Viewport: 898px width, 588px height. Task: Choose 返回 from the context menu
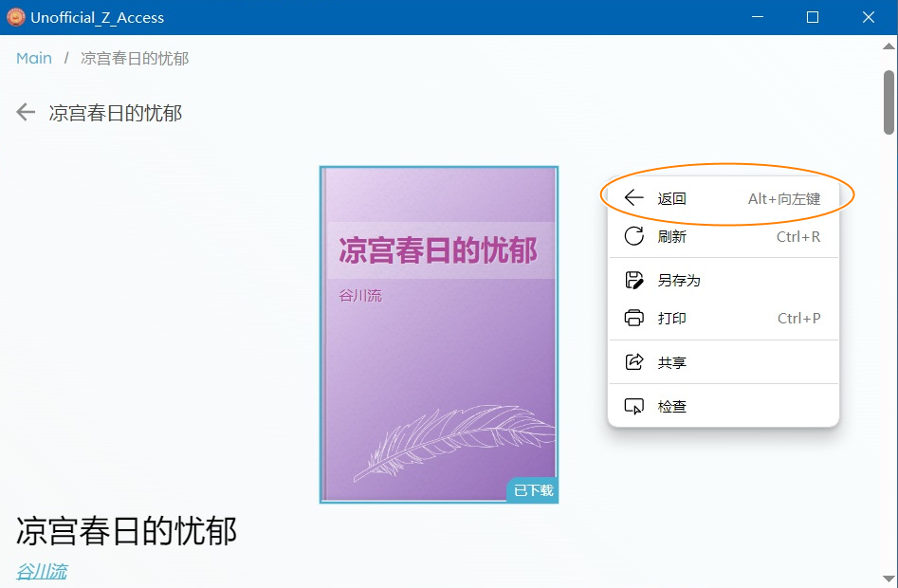pos(724,198)
